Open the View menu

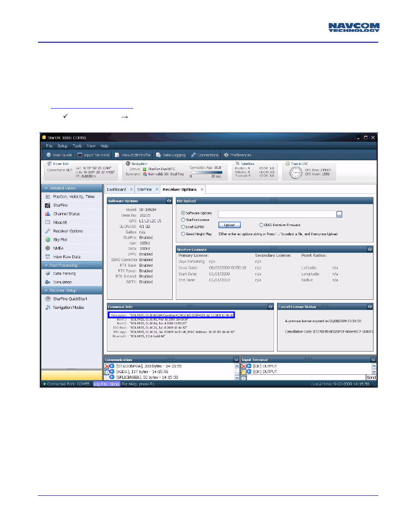(x=91, y=146)
